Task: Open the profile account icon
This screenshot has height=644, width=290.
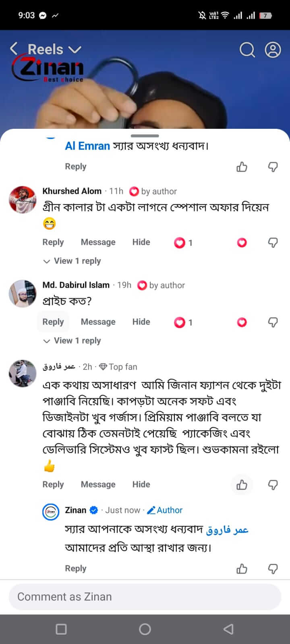Action: click(273, 50)
